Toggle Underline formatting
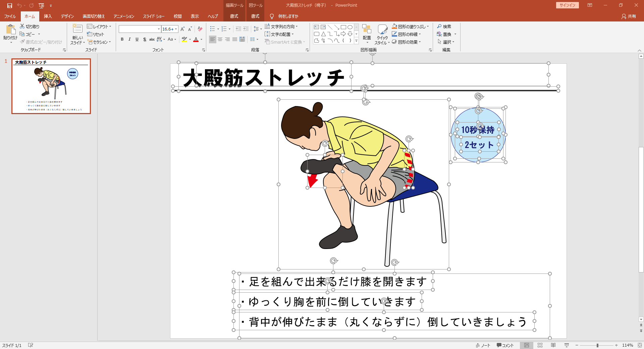644x349 pixels. [x=137, y=40]
